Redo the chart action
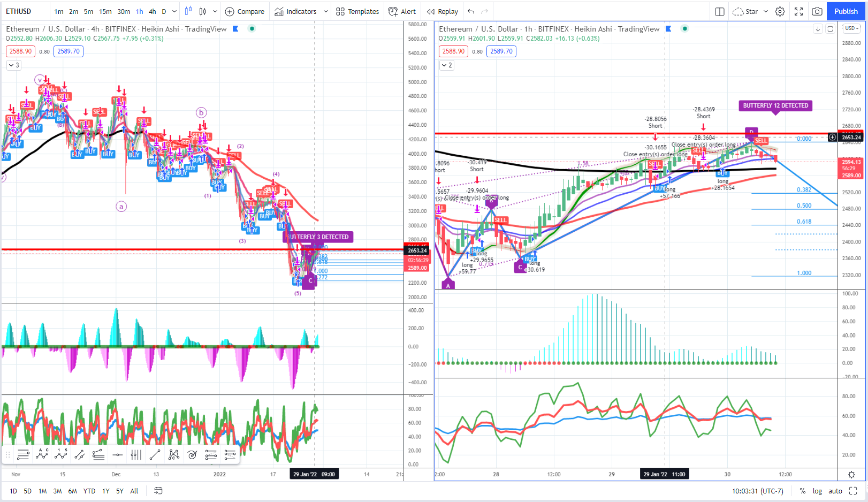 485,11
